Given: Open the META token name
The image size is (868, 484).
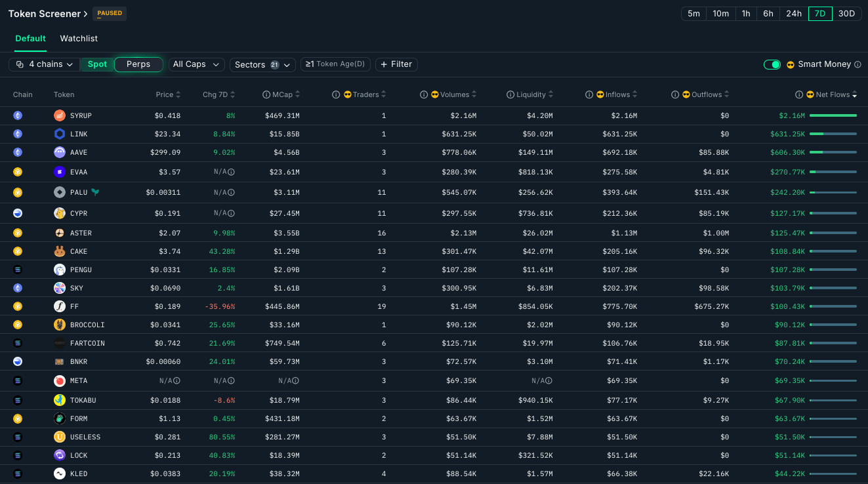Looking at the screenshot, I should click(x=79, y=380).
